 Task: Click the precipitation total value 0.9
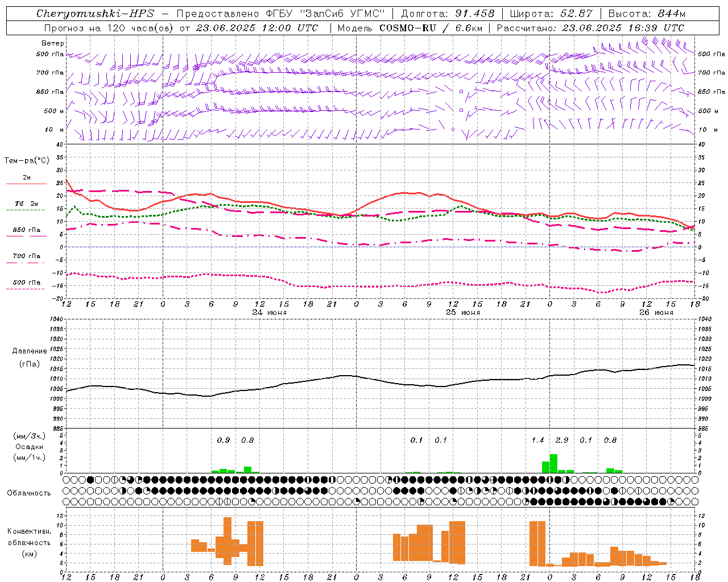[224, 440]
